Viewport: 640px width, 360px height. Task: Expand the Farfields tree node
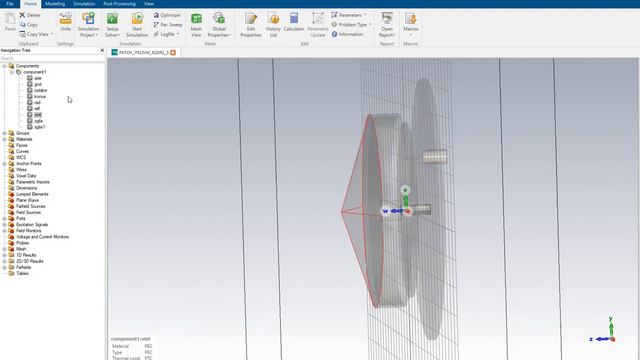(4, 267)
